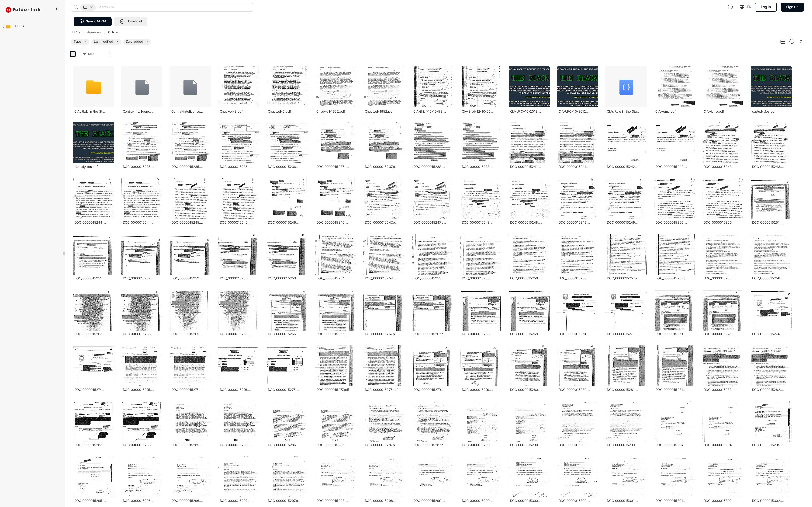The image size is (812, 507).
Task: Go to Agencies in the breadcrumb
Action: click(94, 32)
